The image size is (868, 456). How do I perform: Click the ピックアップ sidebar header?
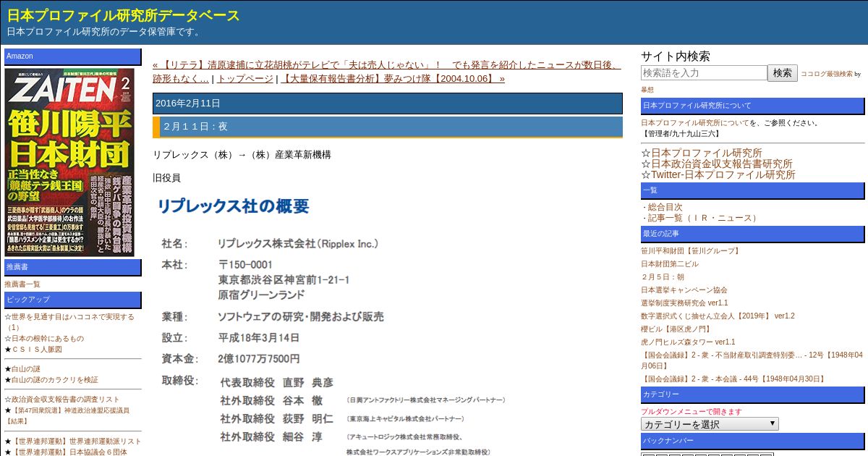pos(73,300)
